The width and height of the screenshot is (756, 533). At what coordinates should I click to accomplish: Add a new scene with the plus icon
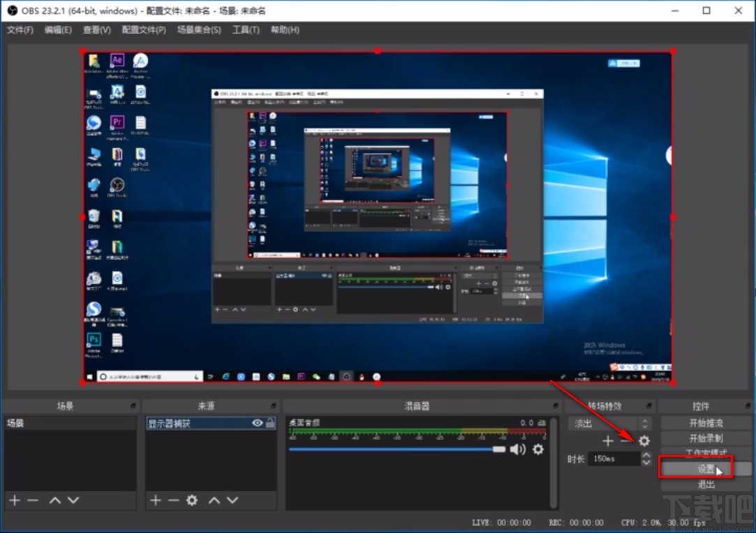click(14, 500)
